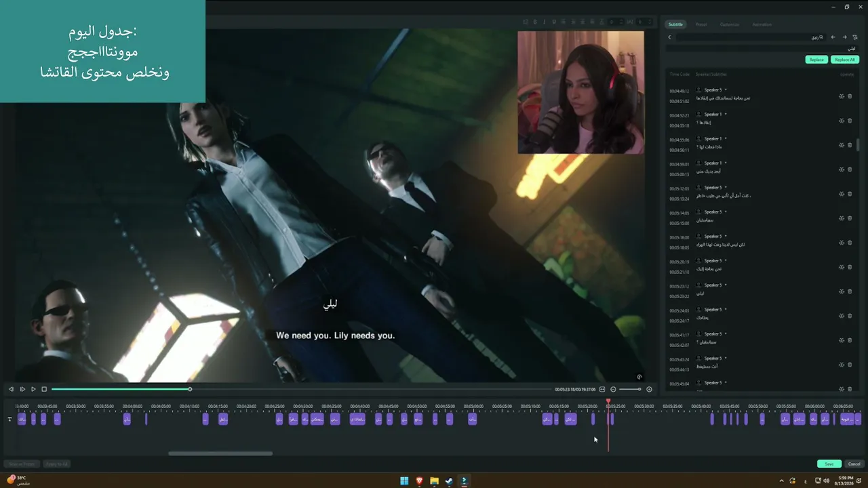This screenshot has height=488, width=868.
Task: Open Brave browser from the taskbar
Action: click(419, 481)
